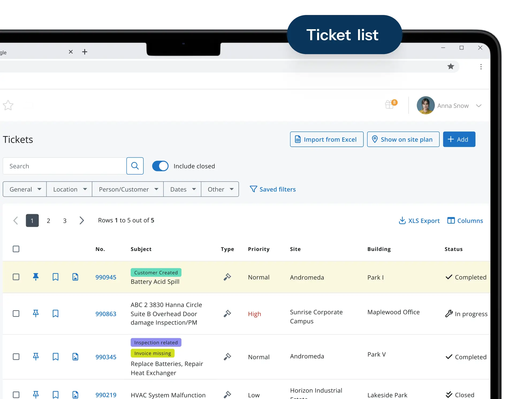
Task: Expand the General filter dropdown
Action: pos(25,189)
